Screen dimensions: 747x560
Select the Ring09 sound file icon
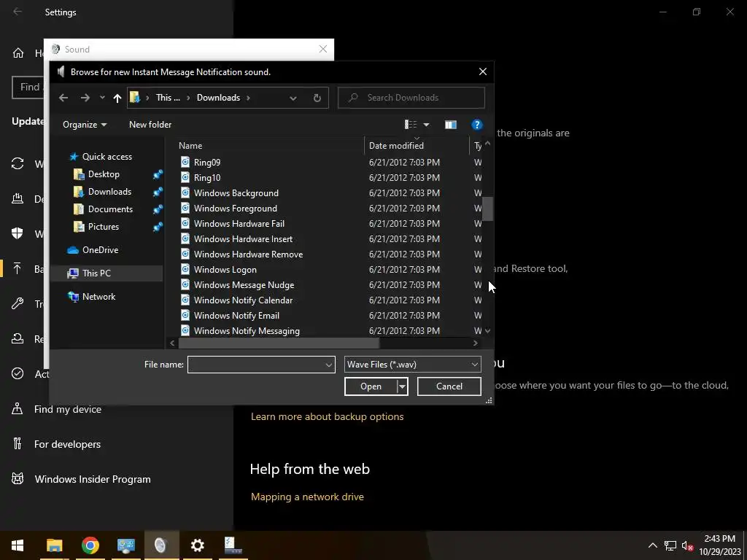(185, 162)
